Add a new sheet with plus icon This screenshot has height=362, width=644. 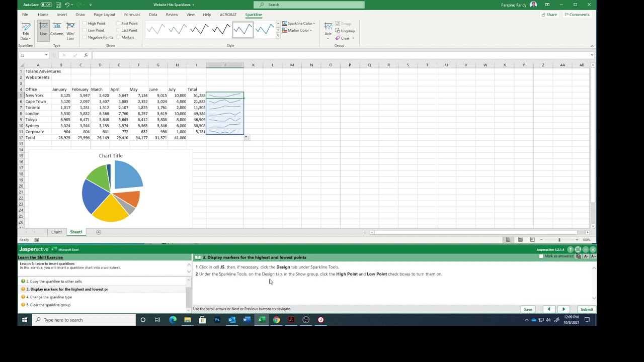[x=99, y=232]
